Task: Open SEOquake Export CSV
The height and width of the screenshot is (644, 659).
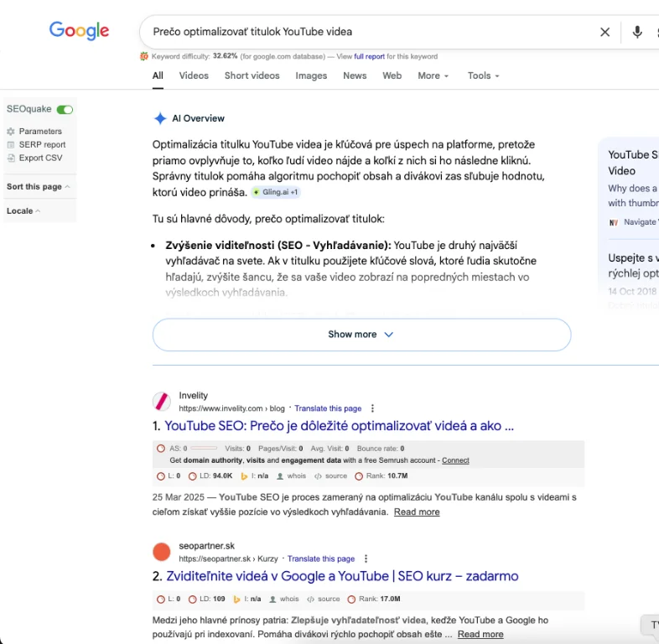Action: [x=40, y=158]
